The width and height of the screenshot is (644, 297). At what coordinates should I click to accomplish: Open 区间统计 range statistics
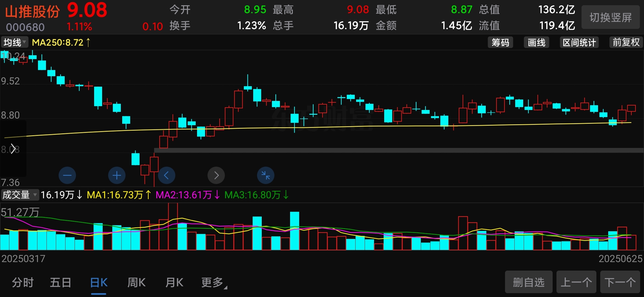(x=579, y=42)
